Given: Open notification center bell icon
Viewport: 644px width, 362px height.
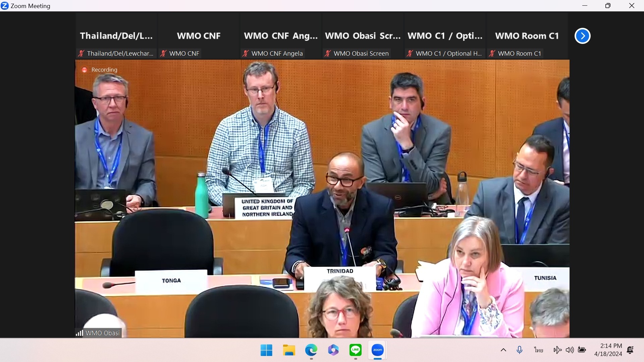Looking at the screenshot, I should tap(630, 350).
